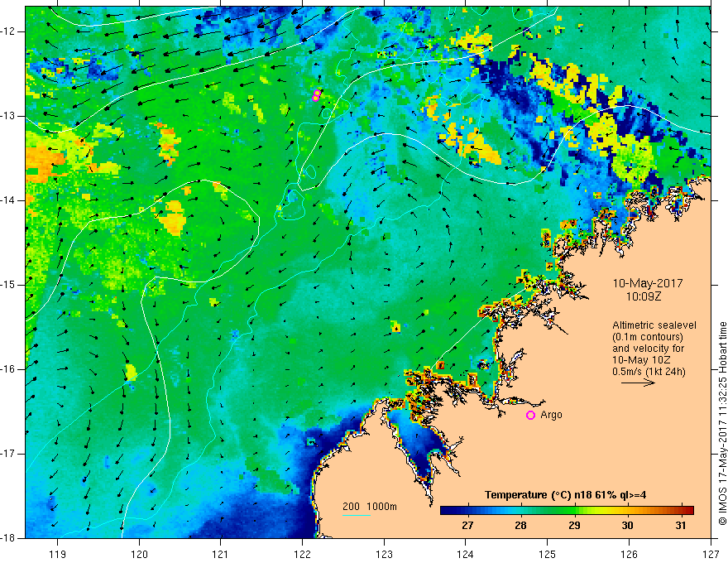Click the 119 longitude axis label

[58, 554]
